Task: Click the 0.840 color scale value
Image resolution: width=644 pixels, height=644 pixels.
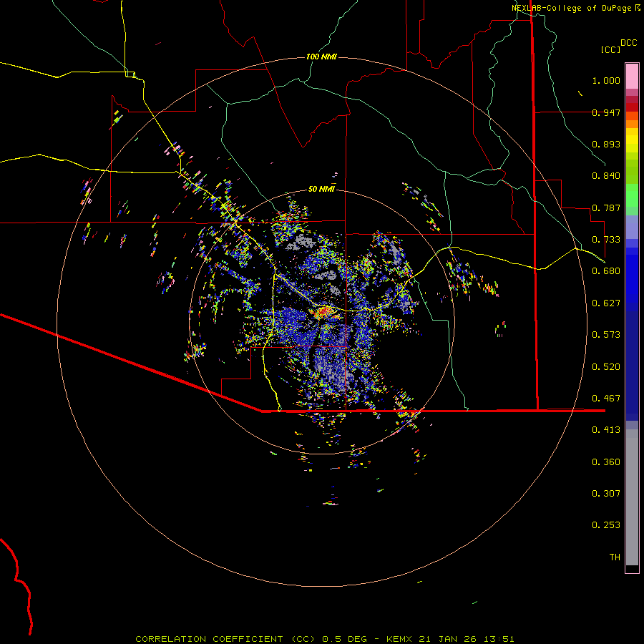Action: pyautogui.click(x=606, y=176)
